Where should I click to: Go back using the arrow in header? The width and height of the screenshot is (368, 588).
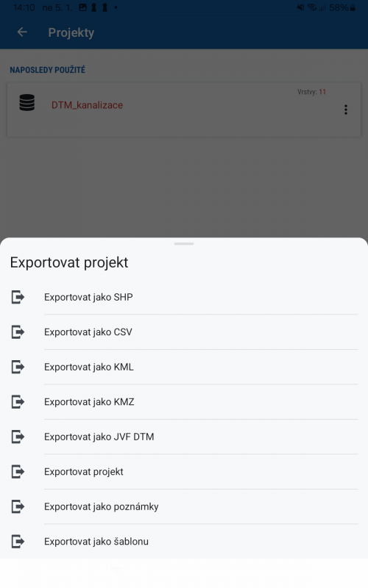(22, 32)
